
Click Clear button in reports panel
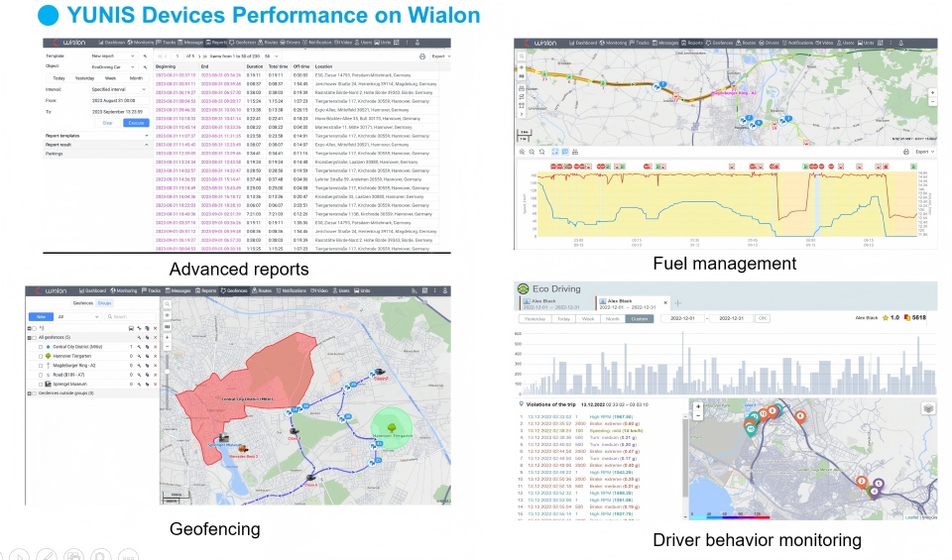click(x=107, y=123)
